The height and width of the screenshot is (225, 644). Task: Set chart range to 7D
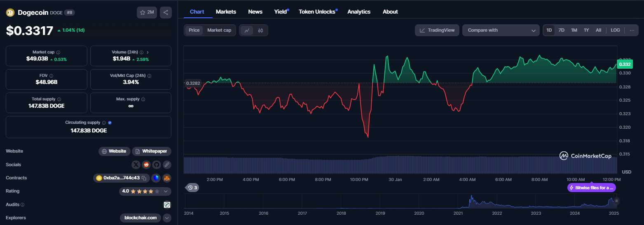[x=561, y=30]
